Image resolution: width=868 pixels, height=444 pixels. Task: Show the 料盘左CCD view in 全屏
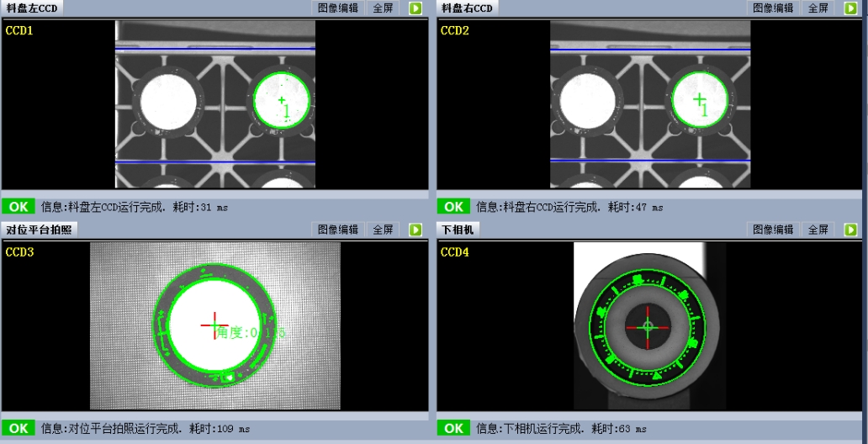click(384, 8)
